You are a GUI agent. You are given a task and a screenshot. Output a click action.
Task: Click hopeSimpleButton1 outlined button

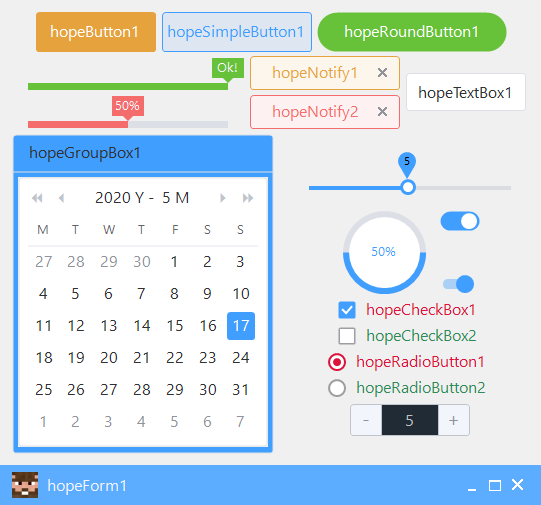coord(237,32)
